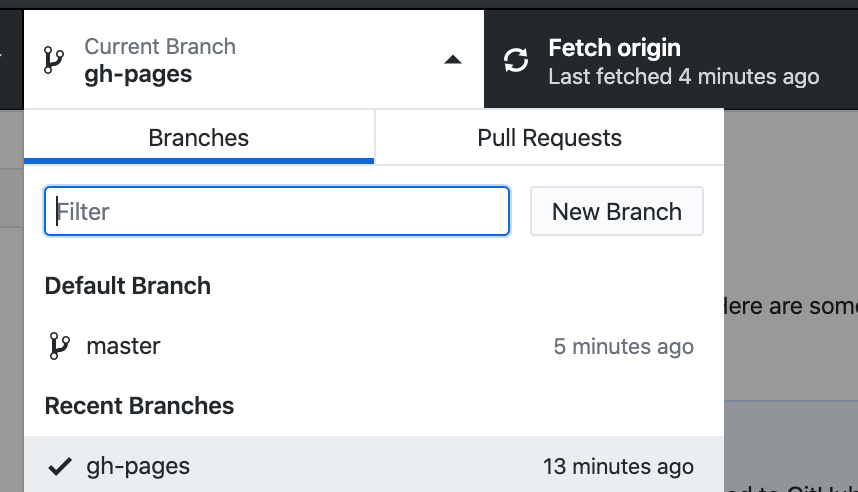Click the 13 minutes ago timestamp on gh-pages
858x492 pixels.
point(618,467)
